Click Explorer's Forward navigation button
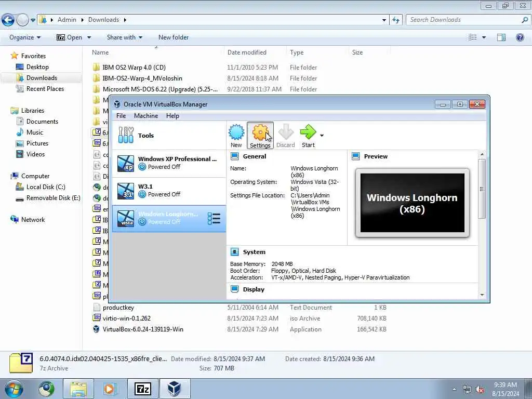The image size is (532, 399). pyautogui.click(x=22, y=20)
